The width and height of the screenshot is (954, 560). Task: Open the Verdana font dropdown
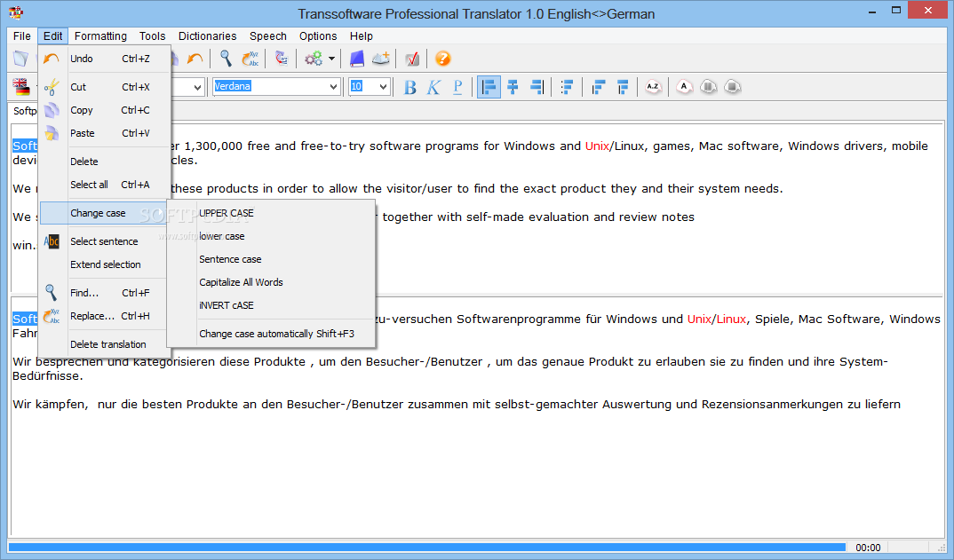click(x=333, y=87)
